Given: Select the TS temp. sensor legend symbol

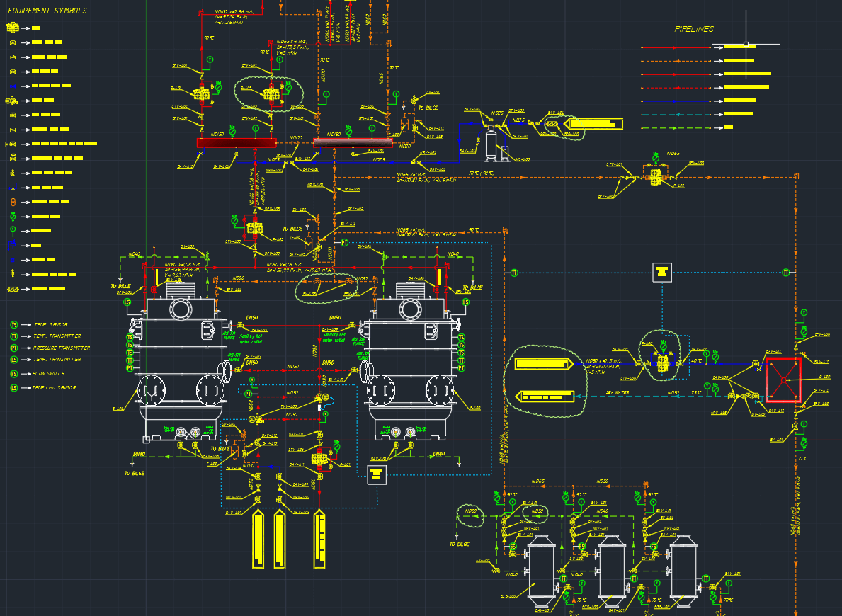Looking at the screenshot, I should 13,324.
